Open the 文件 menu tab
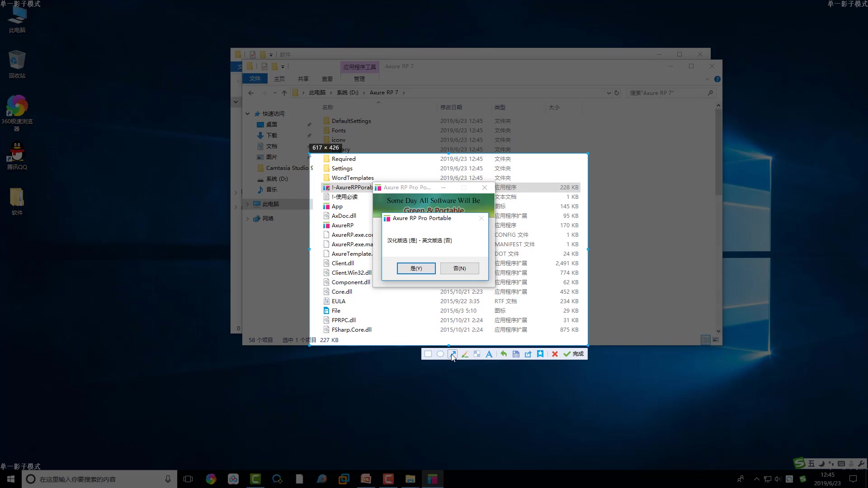Viewport: 868px width, 488px height. 255,79
